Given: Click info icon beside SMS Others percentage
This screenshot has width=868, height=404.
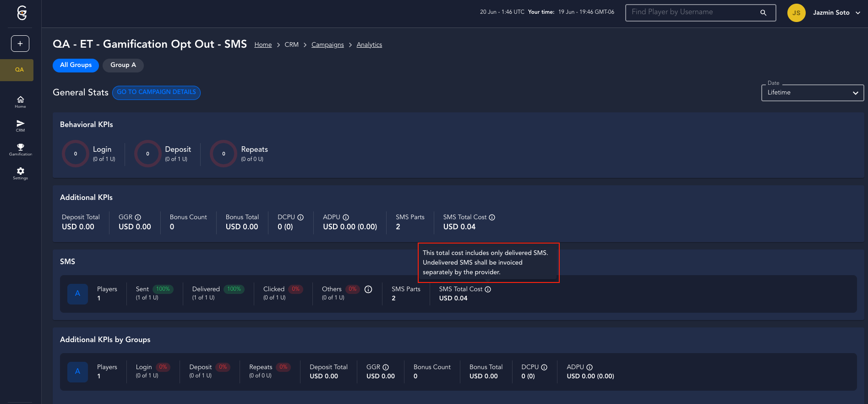Looking at the screenshot, I should pos(368,289).
